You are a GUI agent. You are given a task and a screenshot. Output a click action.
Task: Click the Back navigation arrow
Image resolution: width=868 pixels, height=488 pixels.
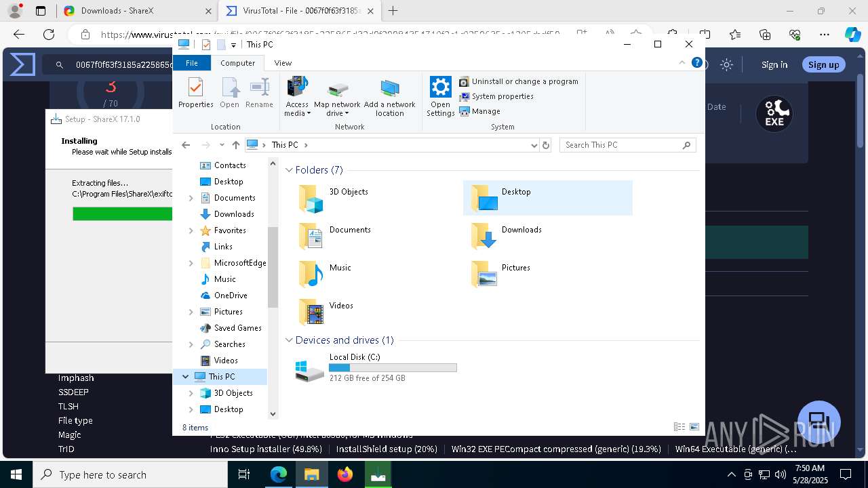(x=186, y=145)
